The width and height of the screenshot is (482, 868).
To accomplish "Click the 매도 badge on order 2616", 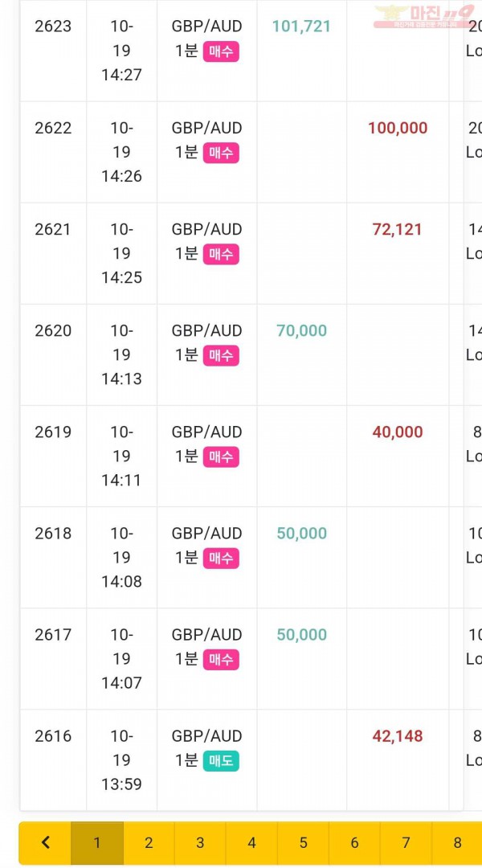I will point(221,761).
